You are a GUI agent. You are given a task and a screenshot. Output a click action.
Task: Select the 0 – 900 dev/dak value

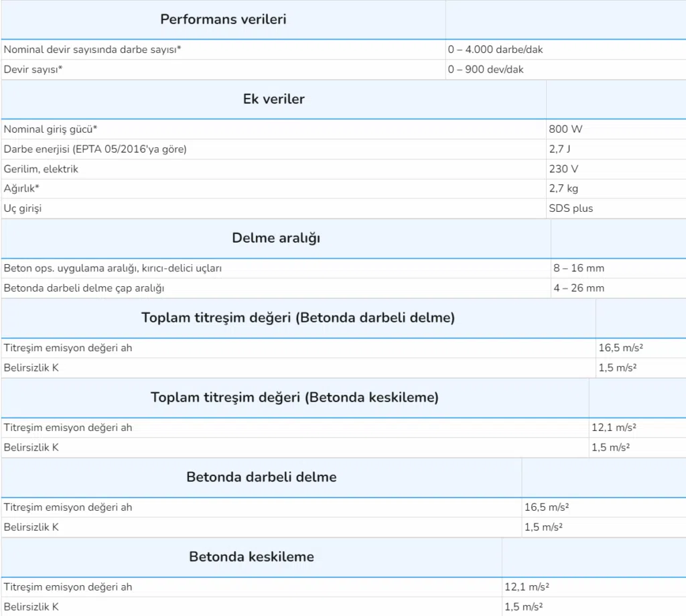tap(486, 70)
